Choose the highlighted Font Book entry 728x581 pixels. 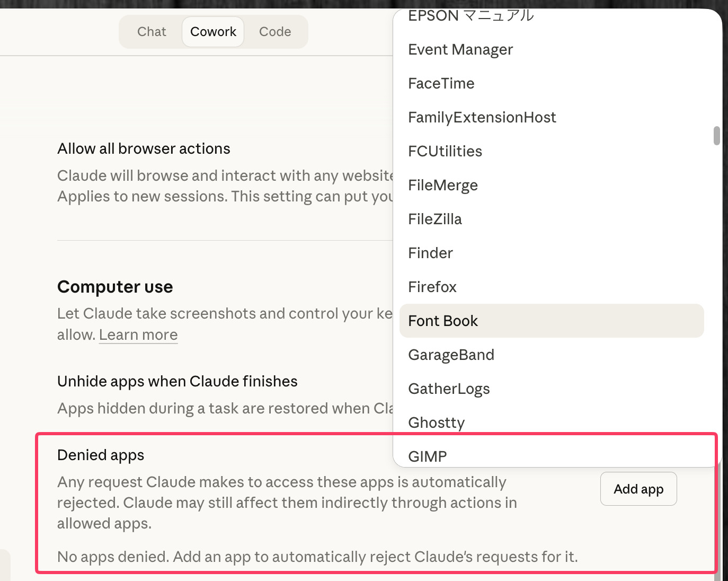tap(443, 321)
